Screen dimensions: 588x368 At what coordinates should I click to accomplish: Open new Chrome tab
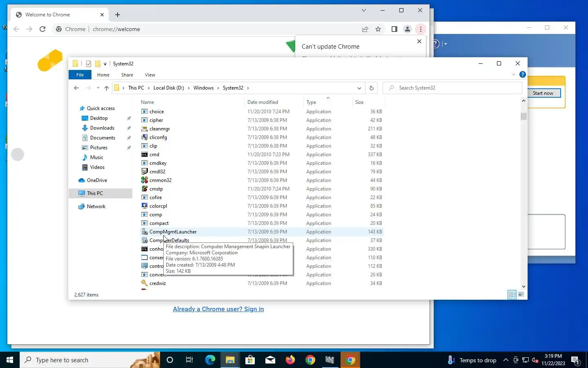click(x=118, y=15)
